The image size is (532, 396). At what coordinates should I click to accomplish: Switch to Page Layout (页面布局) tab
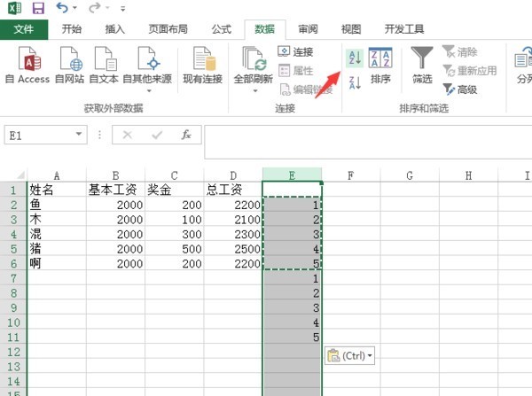pyautogui.click(x=168, y=29)
